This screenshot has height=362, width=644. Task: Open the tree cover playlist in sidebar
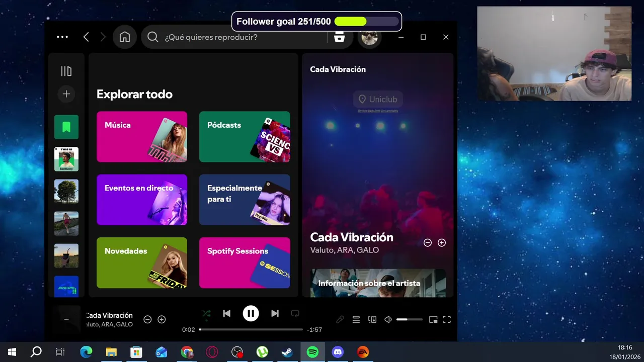click(66, 191)
